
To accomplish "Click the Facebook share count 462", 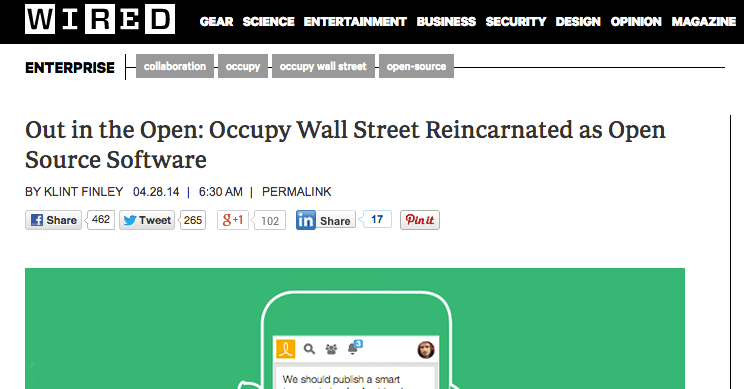I will (x=101, y=220).
